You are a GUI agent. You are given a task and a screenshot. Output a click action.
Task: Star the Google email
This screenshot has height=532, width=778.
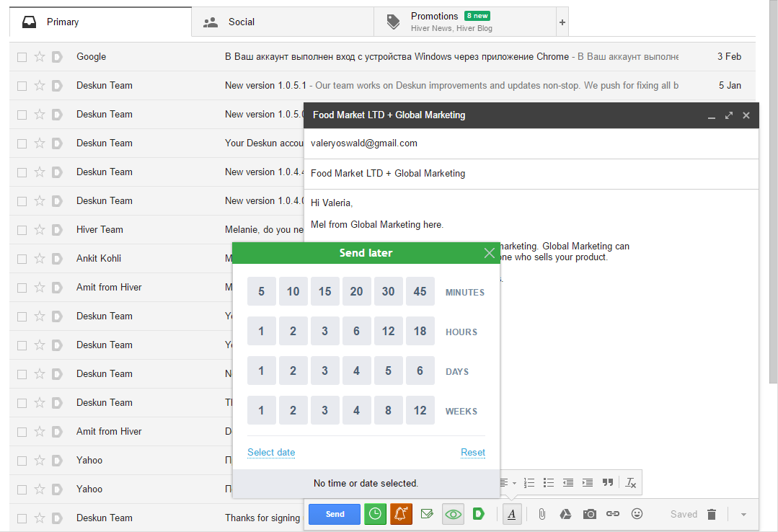coord(40,56)
